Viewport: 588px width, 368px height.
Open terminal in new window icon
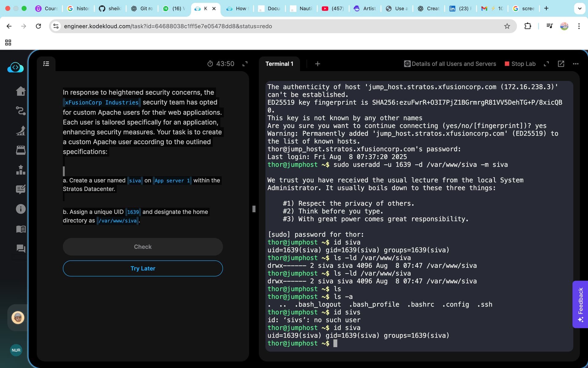pos(561,64)
